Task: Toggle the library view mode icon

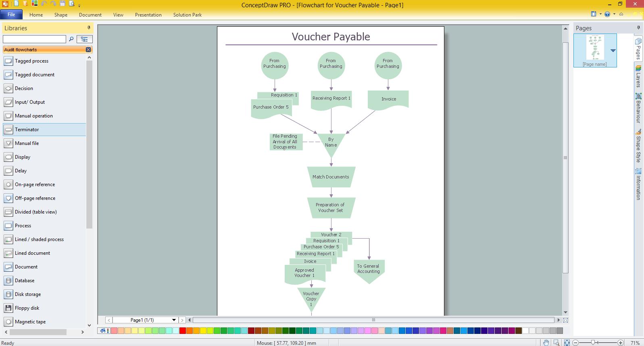Action: [84, 39]
